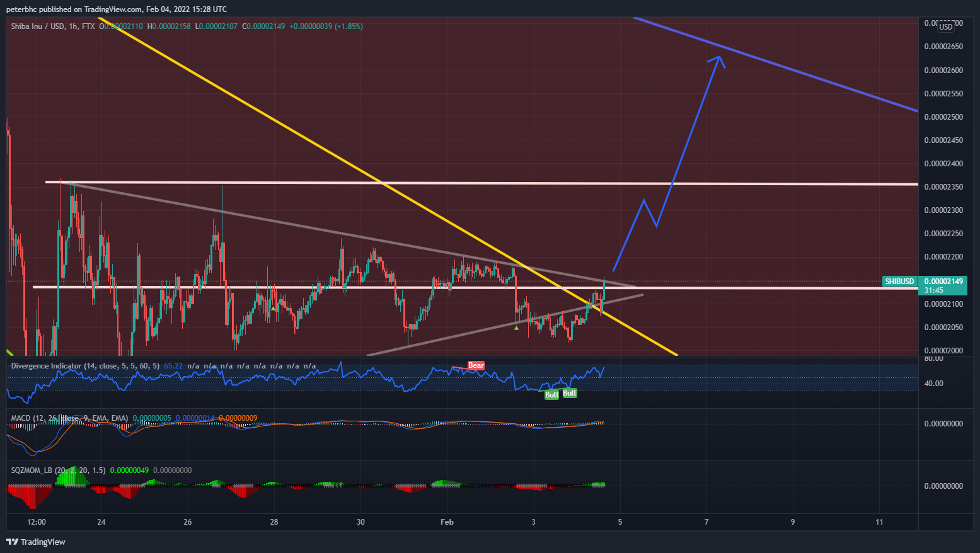The height and width of the screenshot is (553, 980).
Task: Select the Shiba Inu / USD, 1h, FTX chart title
Action: 53,26
